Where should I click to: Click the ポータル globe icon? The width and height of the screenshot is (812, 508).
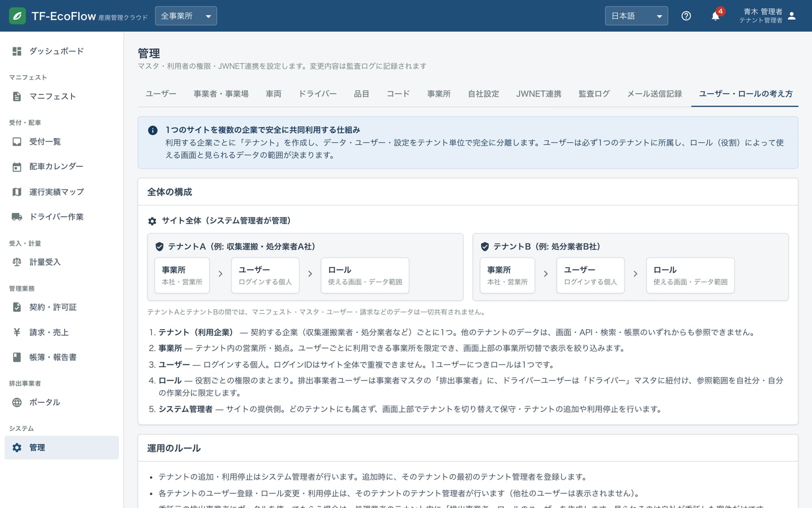pyautogui.click(x=17, y=402)
